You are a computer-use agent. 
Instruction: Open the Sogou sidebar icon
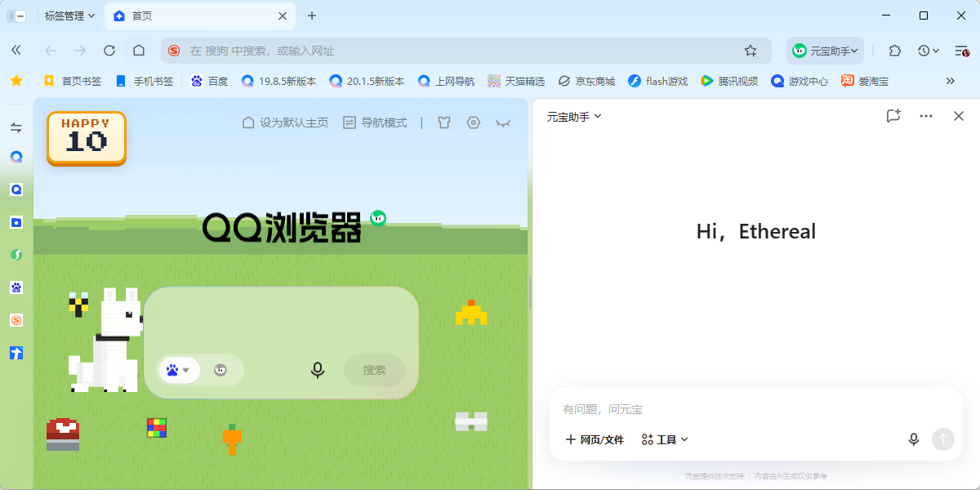[16, 320]
